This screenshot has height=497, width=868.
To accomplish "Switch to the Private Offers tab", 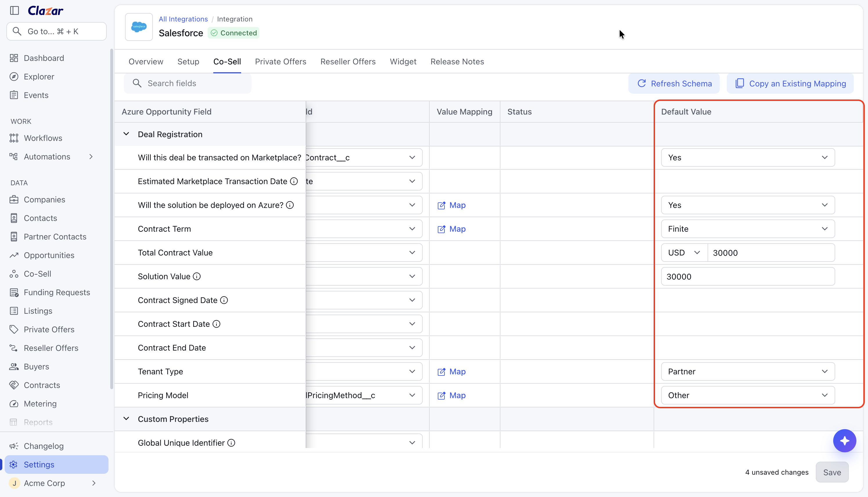I will point(280,62).
